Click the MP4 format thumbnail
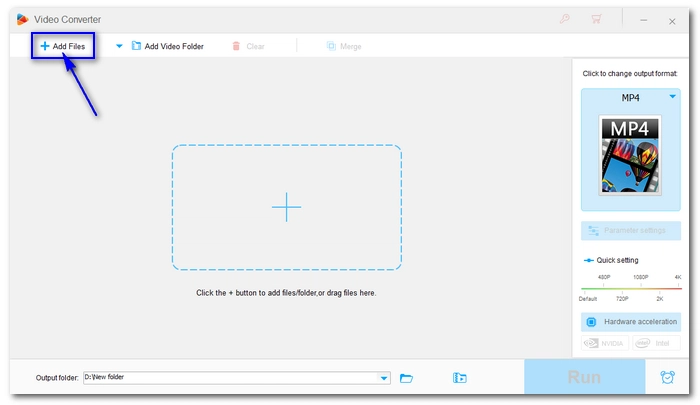The width and height of the screenshot is (700, 405). [630, 155]
